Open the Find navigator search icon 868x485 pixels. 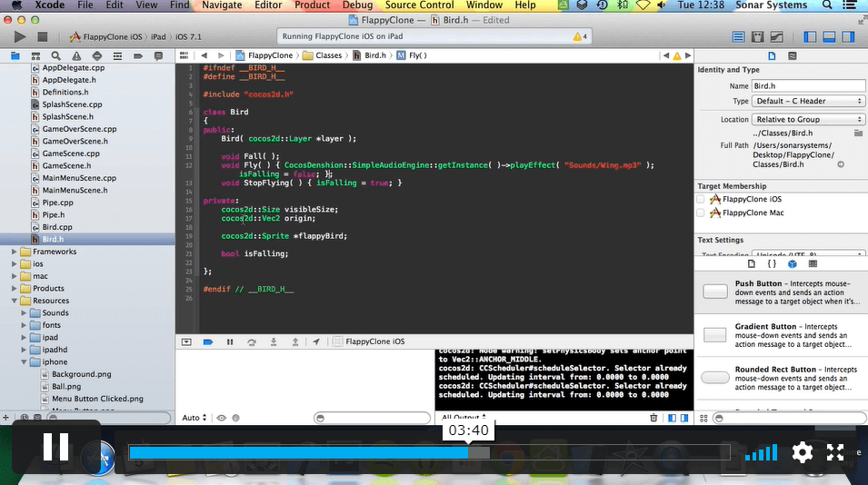click(56, 55)
